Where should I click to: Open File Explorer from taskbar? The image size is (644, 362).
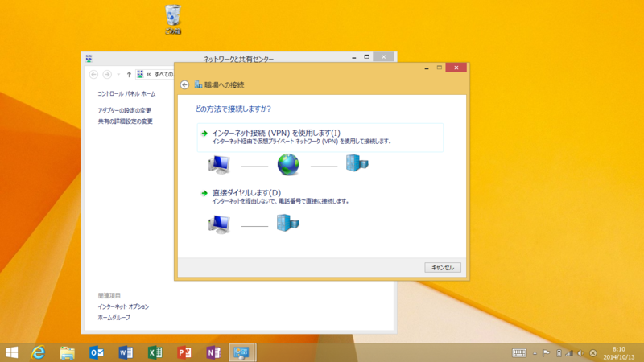coord(68,352)
